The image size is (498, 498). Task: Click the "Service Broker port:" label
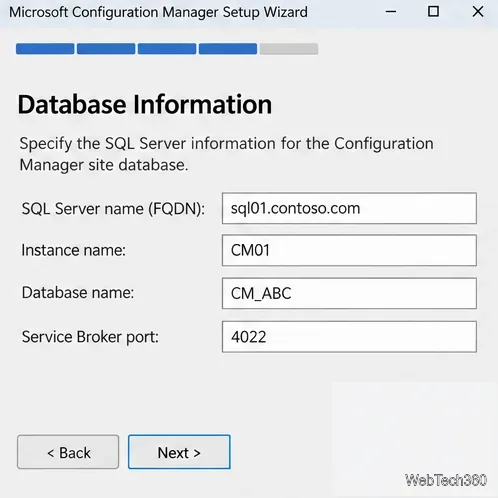[x=90, y=337]
